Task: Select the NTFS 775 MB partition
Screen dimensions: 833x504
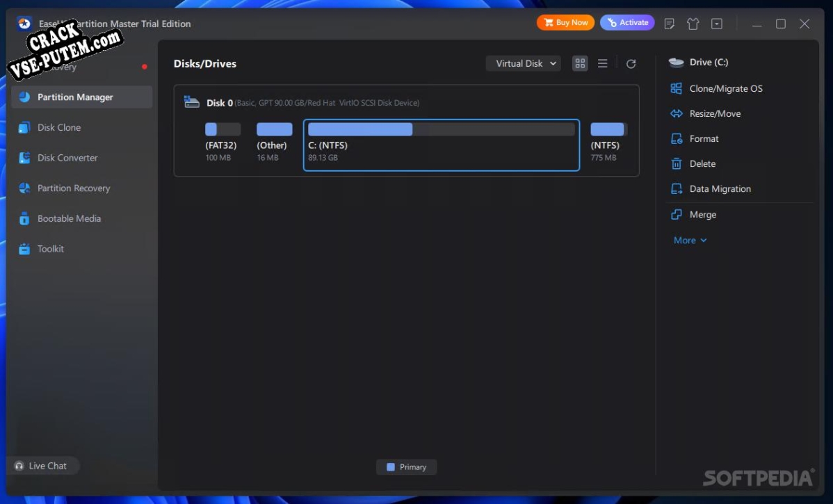Action: pyautogui.click(x=608, y=143)
